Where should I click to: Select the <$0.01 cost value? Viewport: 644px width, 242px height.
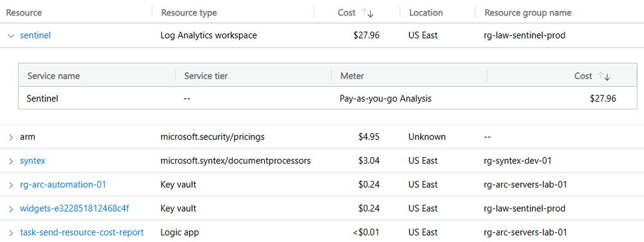pyautogui.click(x=366, y=232)
